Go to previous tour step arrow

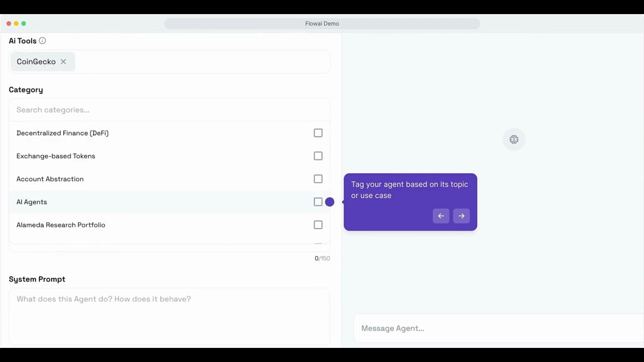(441, 216)
